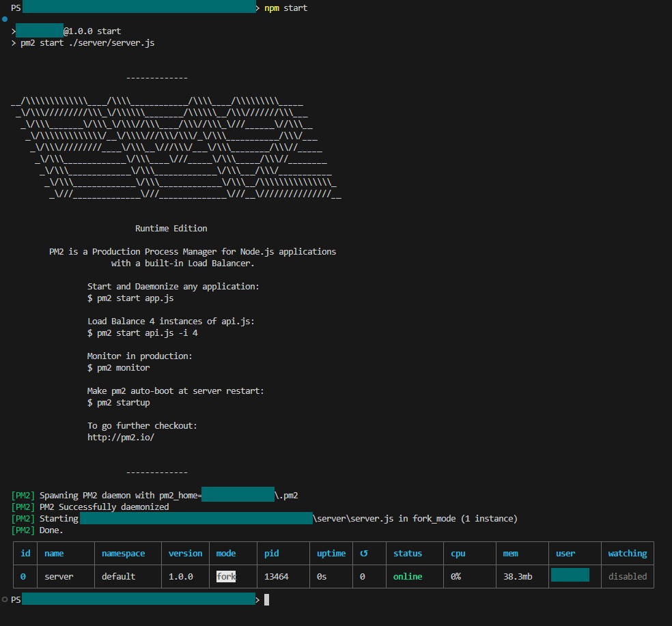Click 'Start and Daemonize any application:' text
The height and width of the screenshot is (626, 672).
click(x=173, y=286)
